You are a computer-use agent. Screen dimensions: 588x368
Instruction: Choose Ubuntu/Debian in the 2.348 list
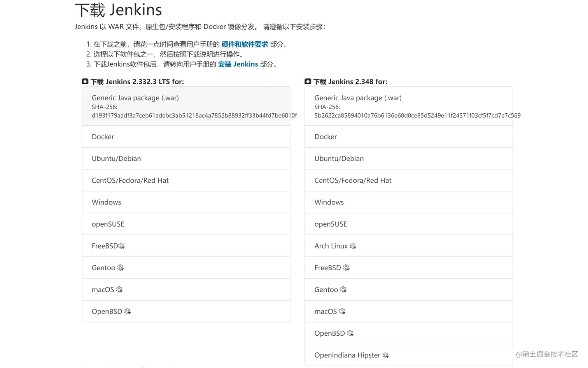(409, 158)
